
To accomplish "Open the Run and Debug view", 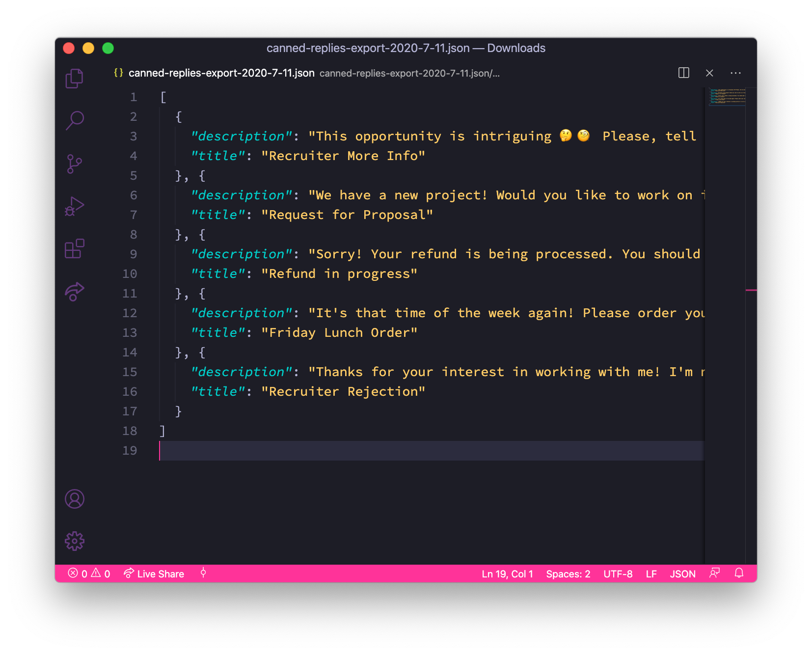I will tap(74, 206).
